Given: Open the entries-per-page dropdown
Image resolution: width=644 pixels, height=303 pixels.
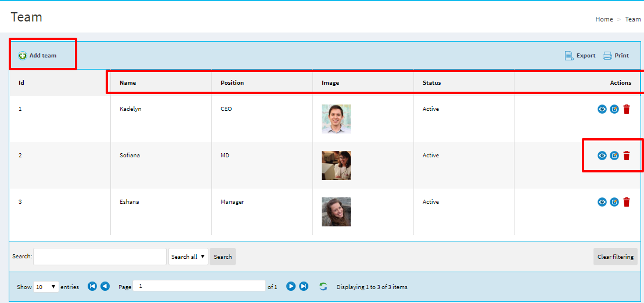Looking at the screenshot, I should [x=46, y=287].
